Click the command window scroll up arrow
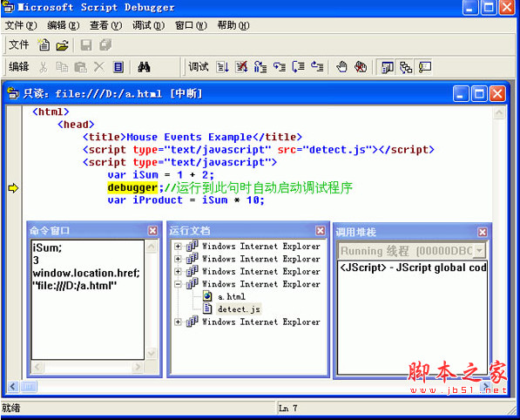 (152, 246)
